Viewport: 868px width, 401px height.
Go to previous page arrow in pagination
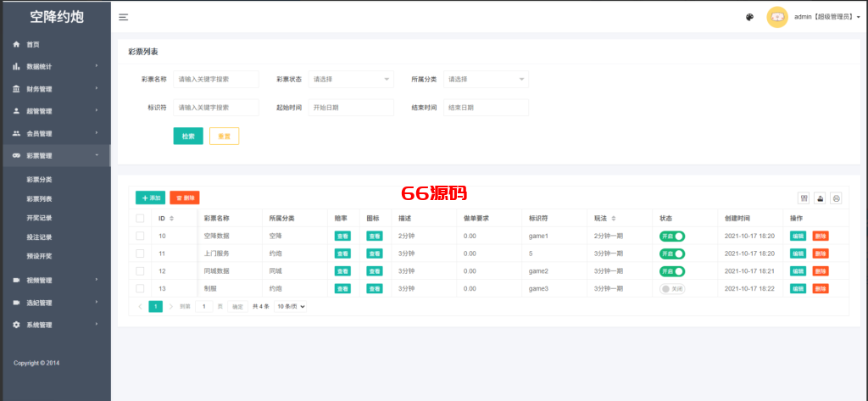pos(140,306)
